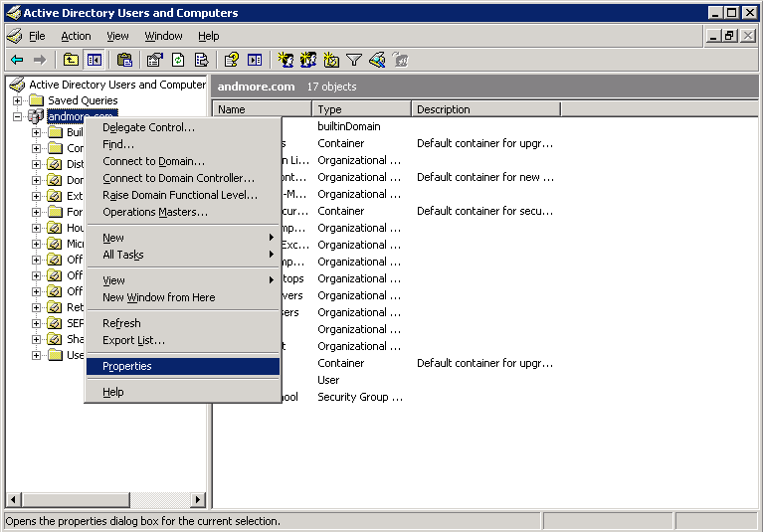Click the greyed Add to Group toolbar icon

click(400, 60)
